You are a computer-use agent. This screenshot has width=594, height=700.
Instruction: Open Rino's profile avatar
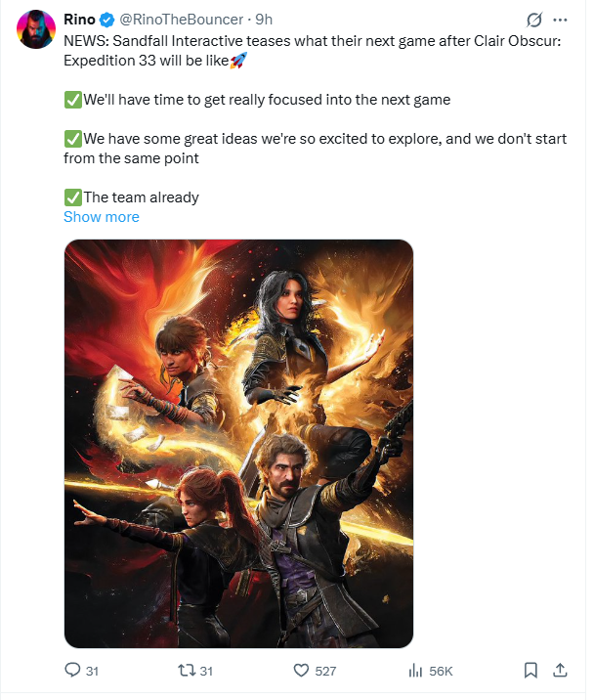click(36, 29)
